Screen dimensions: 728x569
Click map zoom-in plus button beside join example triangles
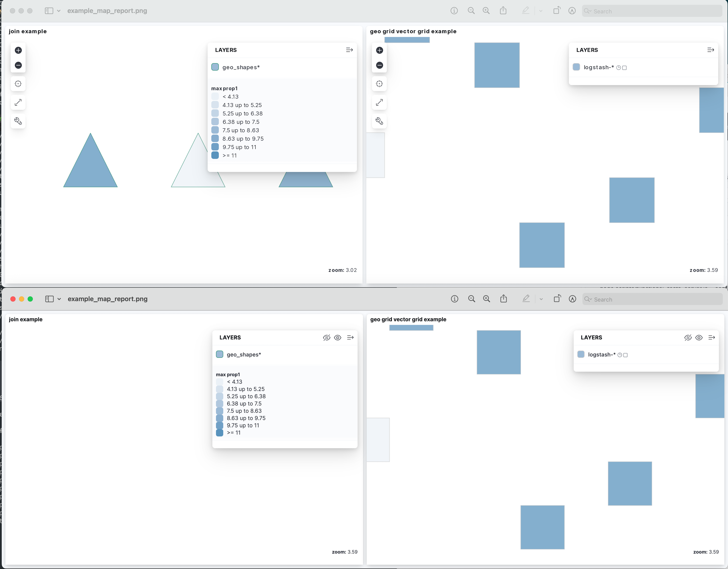point(18,50)
